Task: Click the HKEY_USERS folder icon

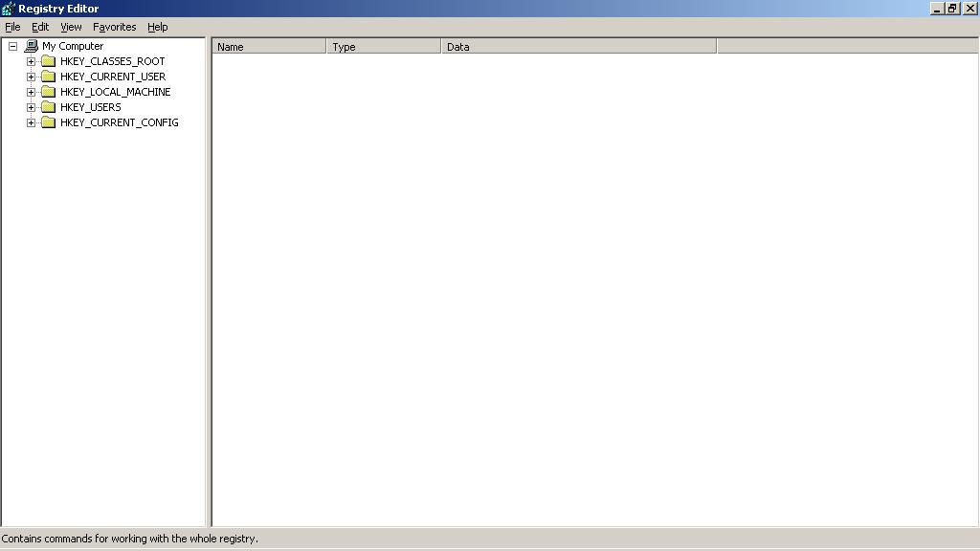Action: 48,107
